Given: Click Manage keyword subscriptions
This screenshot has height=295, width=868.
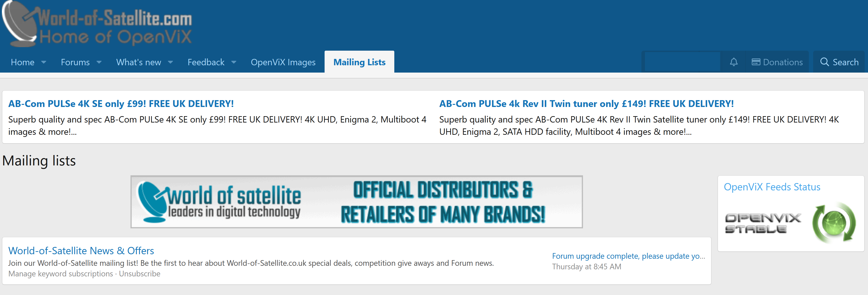Looking at the screenshot, I should tap(61, 274).
